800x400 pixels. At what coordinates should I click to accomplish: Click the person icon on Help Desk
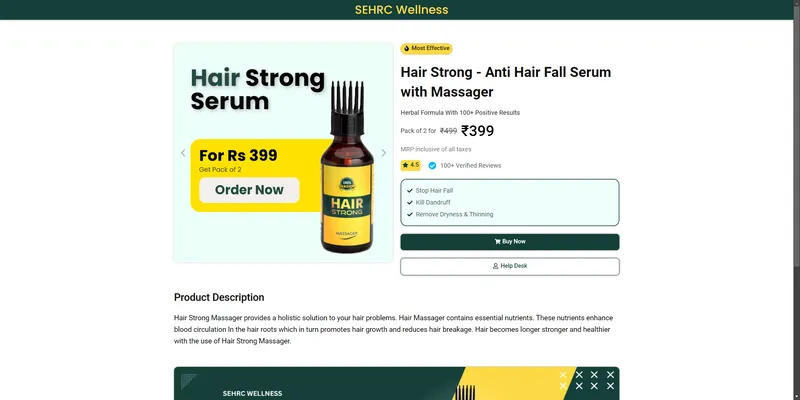pos(495,266)
